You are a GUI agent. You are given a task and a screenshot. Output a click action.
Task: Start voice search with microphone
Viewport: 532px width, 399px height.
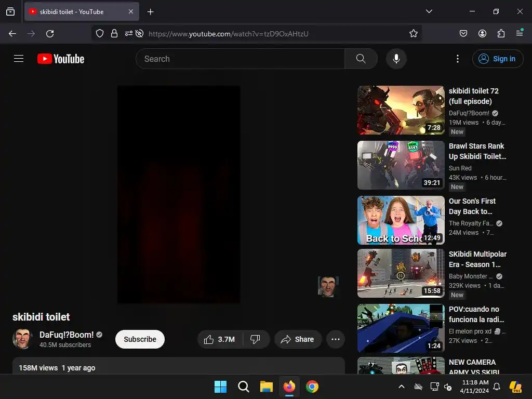[x=396, y=59]
